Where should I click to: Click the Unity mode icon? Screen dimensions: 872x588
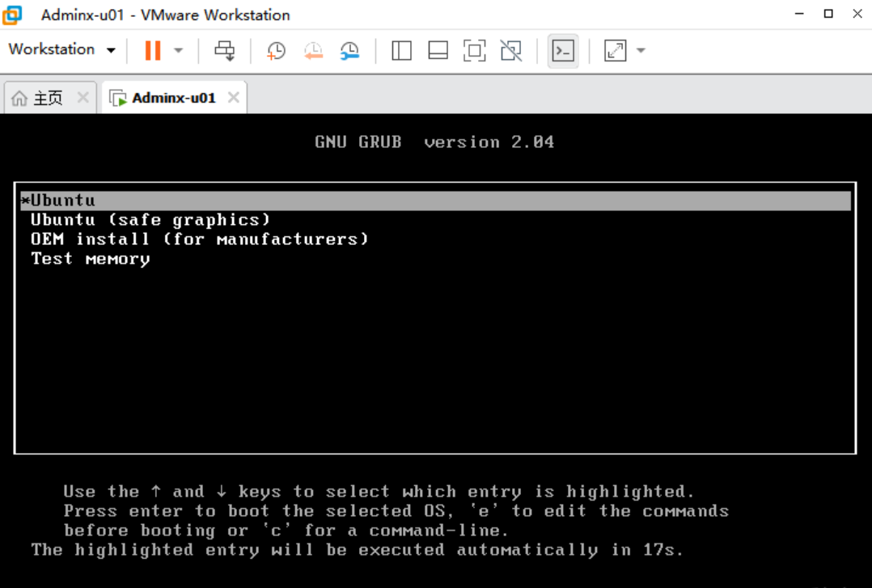coord(511,51)
